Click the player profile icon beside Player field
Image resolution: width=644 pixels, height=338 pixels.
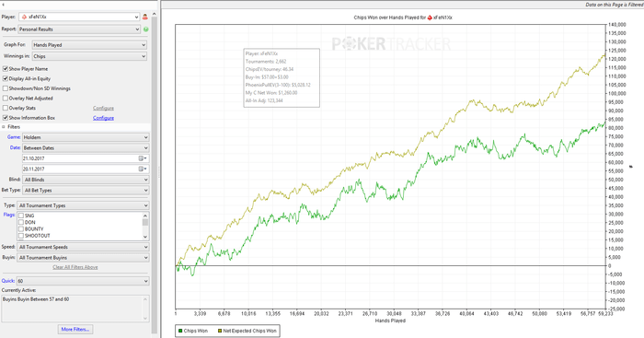(x=145, y=17)
